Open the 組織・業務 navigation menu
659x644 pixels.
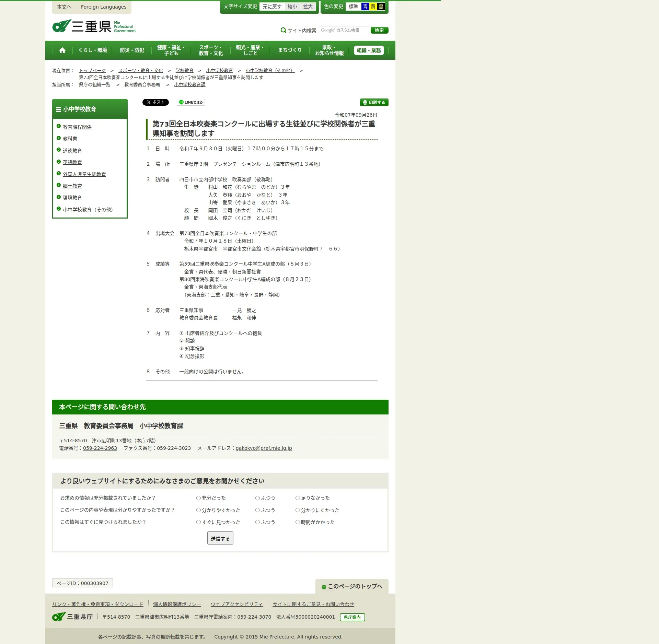coord(369,50)
